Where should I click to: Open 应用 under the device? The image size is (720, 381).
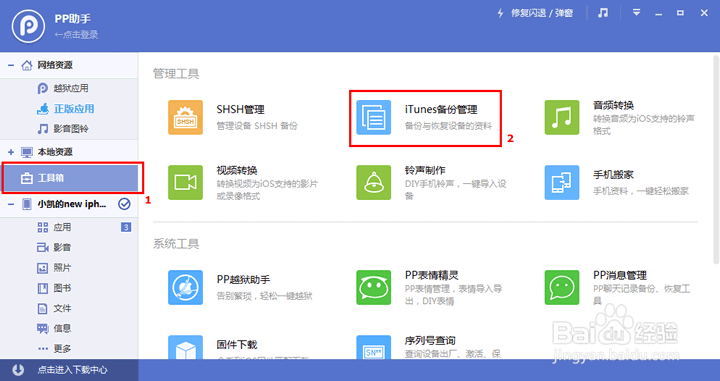pyautogui.click(x=62, y=227)
